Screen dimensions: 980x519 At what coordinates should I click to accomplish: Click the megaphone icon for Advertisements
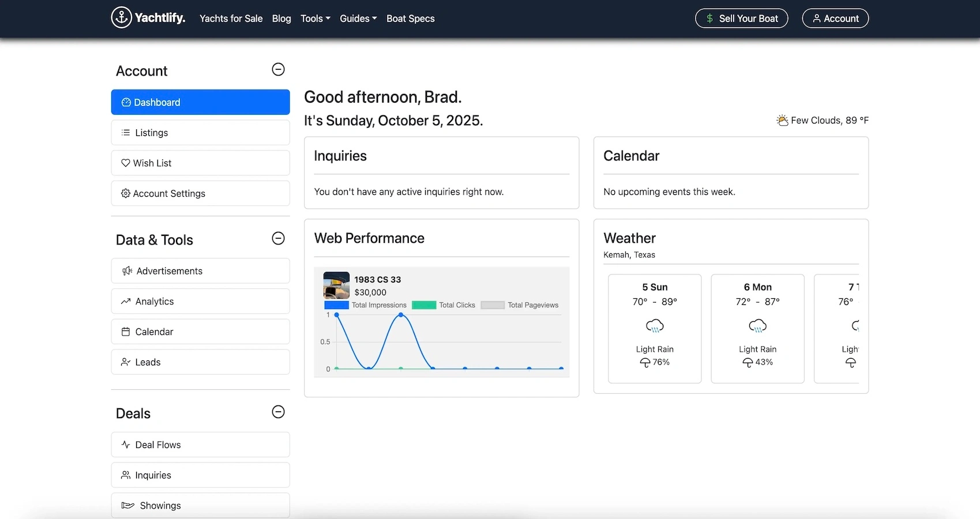pyautogui.click(x=127, y=271)
